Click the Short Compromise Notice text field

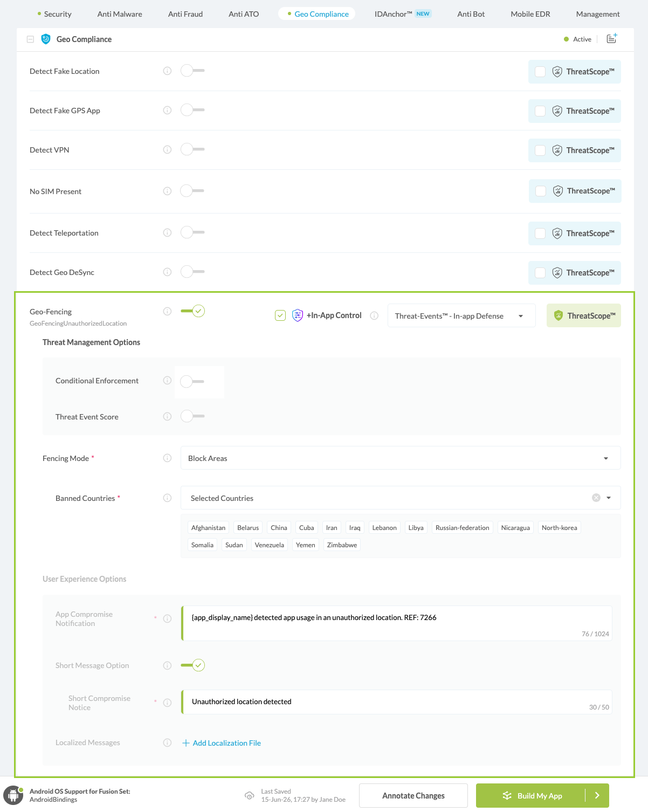397,702
